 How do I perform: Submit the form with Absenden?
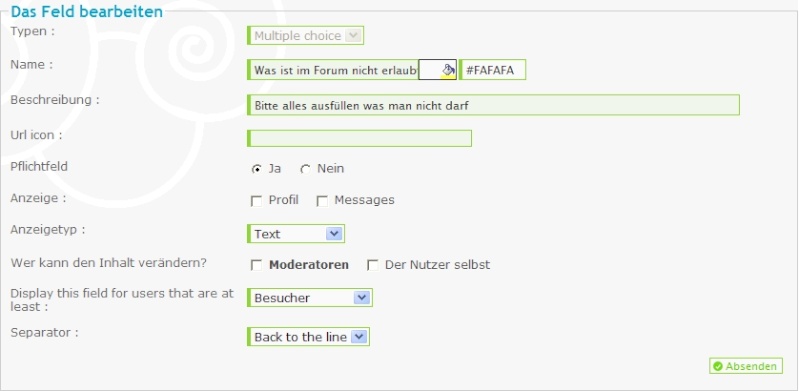coord(745,366)
